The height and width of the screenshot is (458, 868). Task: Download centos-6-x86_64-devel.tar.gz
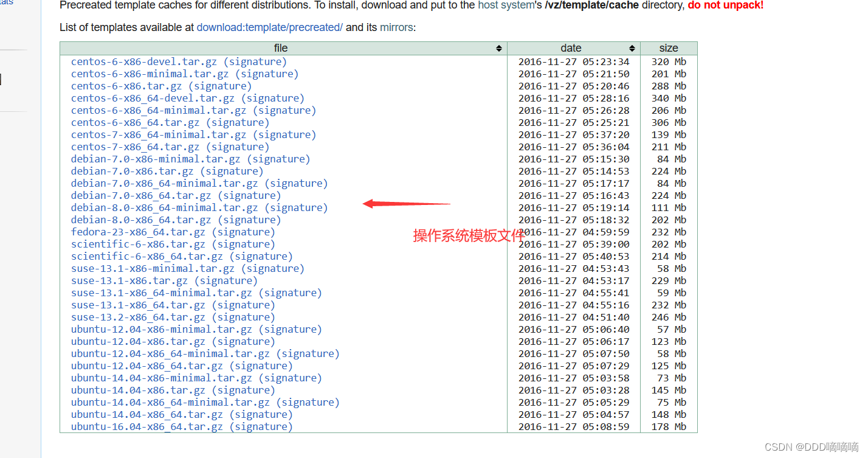[x=153, y=98]
